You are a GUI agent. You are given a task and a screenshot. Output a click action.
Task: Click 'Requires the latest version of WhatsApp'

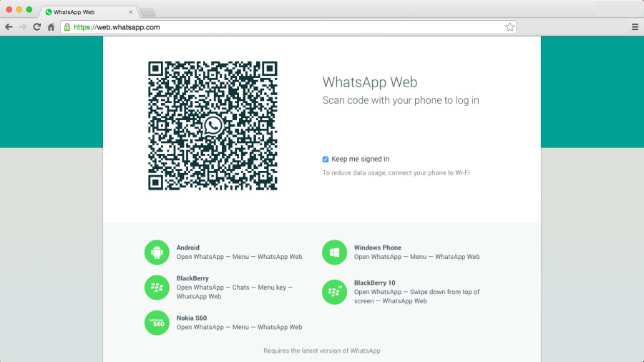[x=322, y=351]
